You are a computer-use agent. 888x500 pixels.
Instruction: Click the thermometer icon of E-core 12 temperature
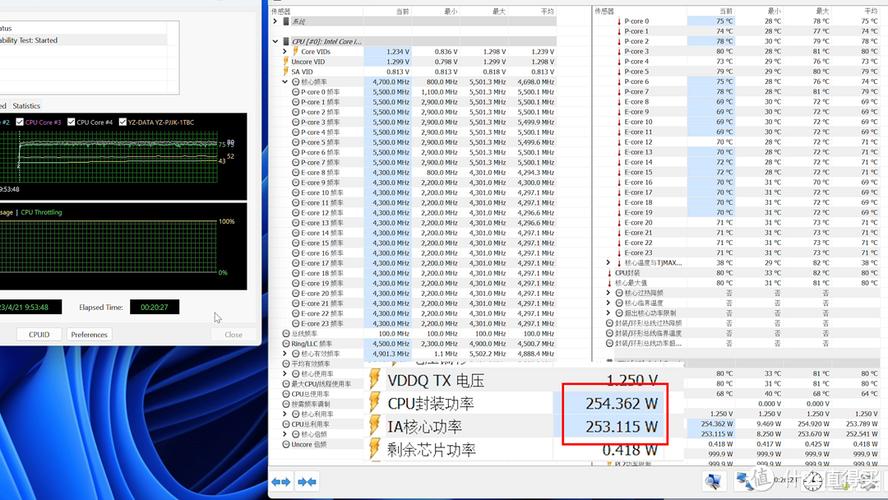[619, 142]
